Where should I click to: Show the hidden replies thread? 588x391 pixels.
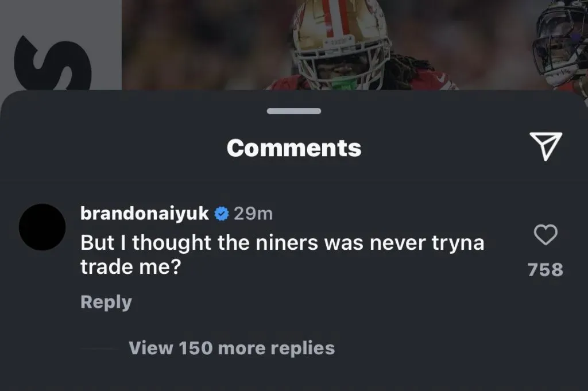(x=232, y=347)
